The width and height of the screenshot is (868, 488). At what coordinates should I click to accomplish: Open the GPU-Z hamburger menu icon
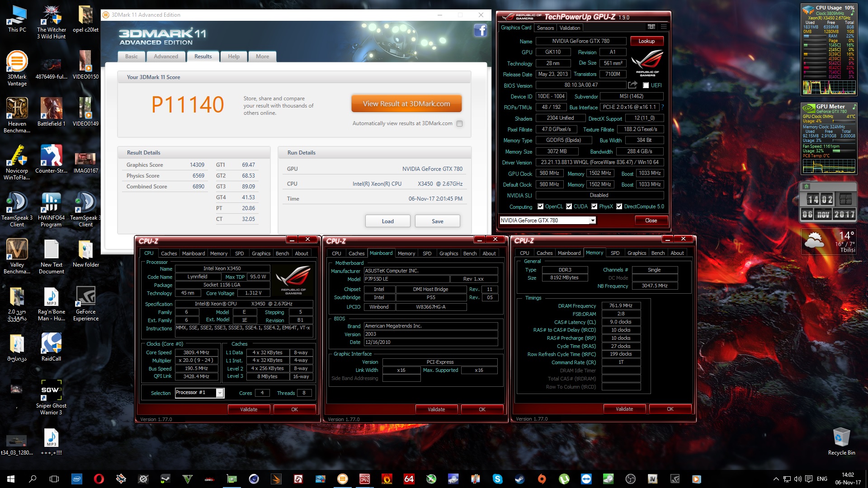coord(664,27)
